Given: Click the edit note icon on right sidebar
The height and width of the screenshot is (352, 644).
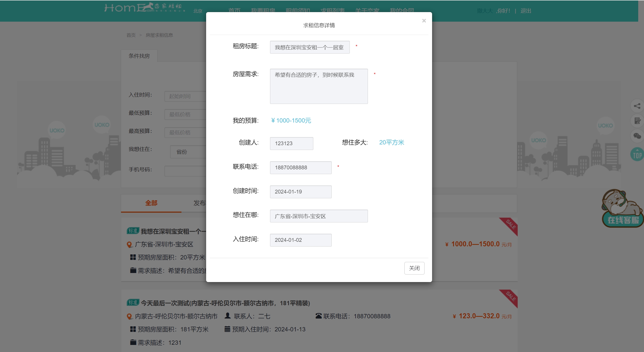Looking at the screenshot, I should click(x=637, y=121).
